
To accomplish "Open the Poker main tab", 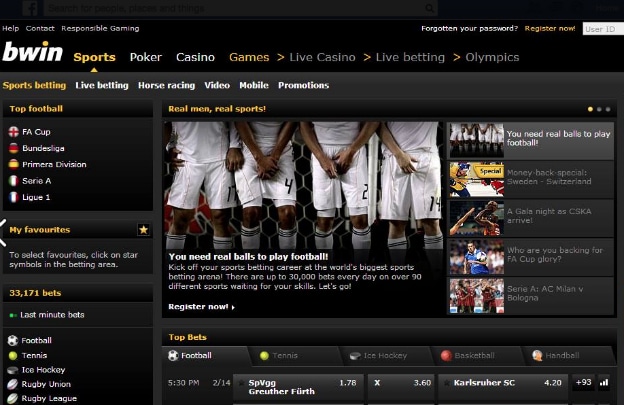I will click(146, 57).
